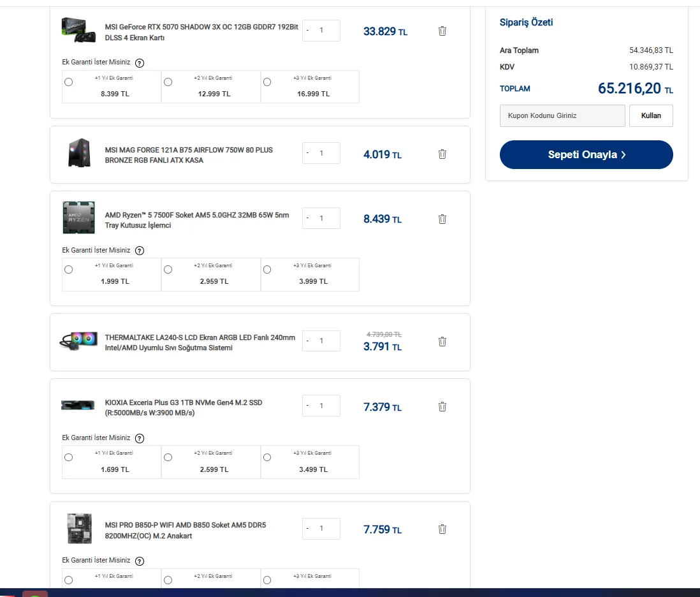Click the Sepeti Onayla button

586,154
